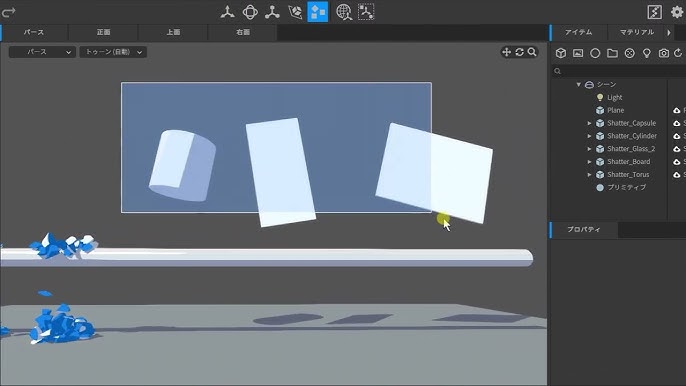Click the material icon in Shatter_Board row
This screenshot has height=386, width=686.
pyautogui.click(x=677, y=162)
